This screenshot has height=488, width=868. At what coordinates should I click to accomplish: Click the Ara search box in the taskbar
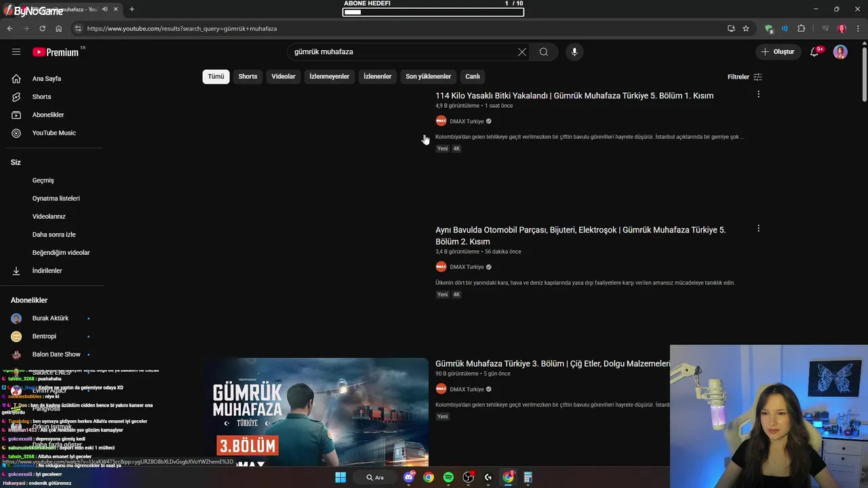point(375,477)
